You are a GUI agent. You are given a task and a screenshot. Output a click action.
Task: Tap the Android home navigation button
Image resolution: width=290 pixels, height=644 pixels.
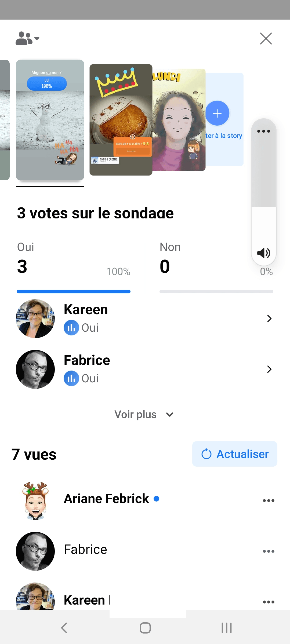145,628
